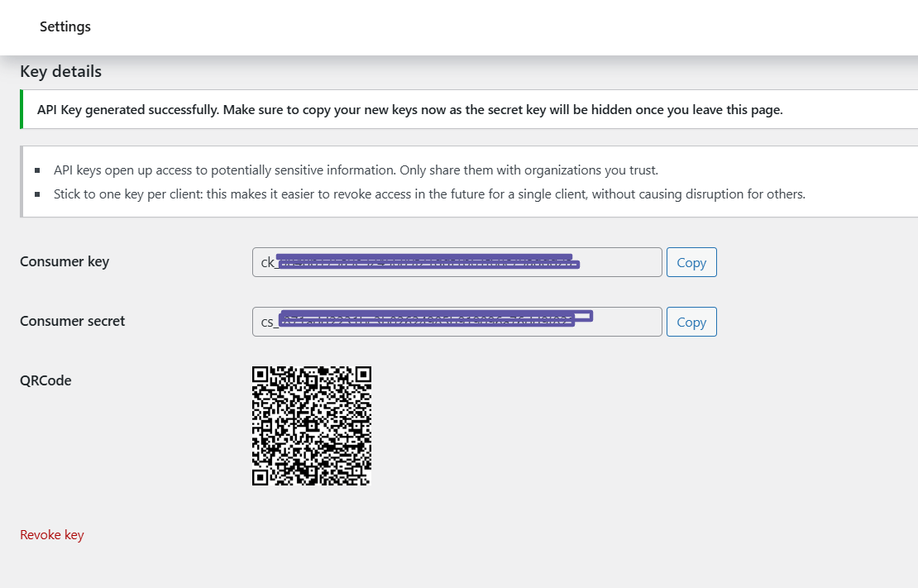This screenshot has width=918, height=588.
Task: Select the API Key generated success banner
Action: [409, 109]
